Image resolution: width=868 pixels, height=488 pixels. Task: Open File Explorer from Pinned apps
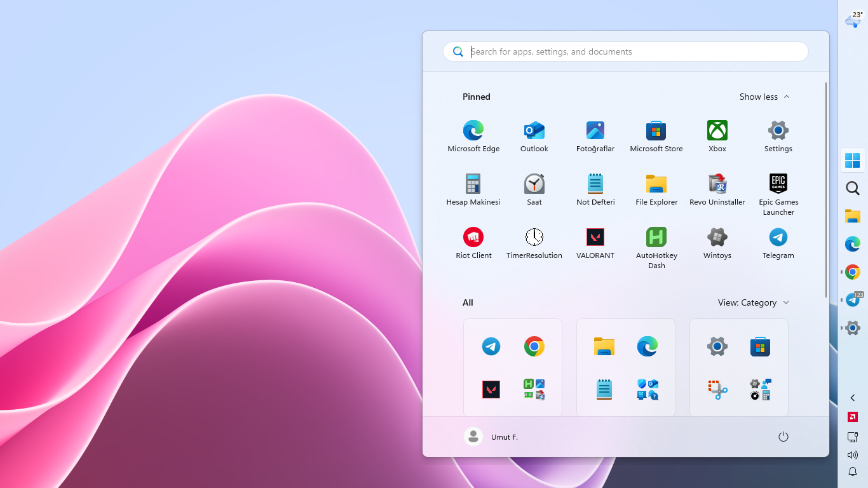pyautogui.click(x=656, y=189)
